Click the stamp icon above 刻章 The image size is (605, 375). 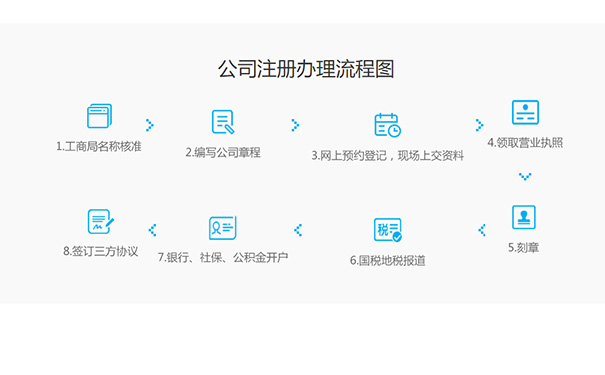(524, 217)
